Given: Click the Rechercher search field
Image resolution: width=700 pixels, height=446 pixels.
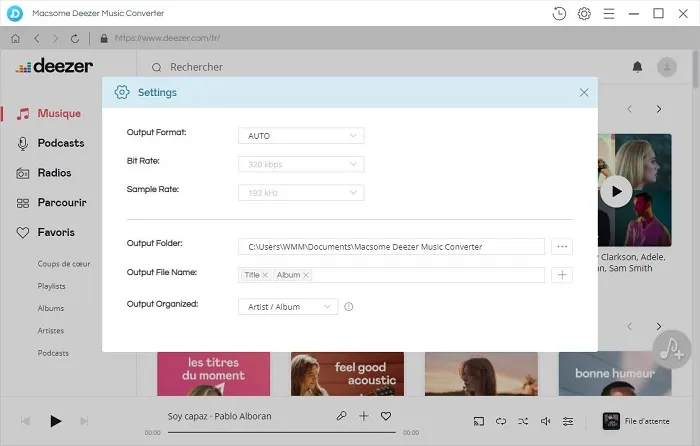Looking at the screenshot, I should click(x=196, y=67).
